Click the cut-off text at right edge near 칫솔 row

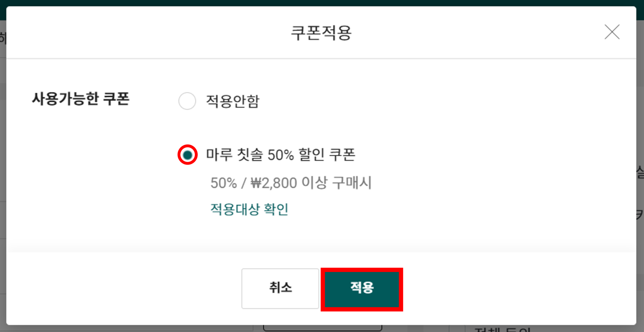pos(640,173)
